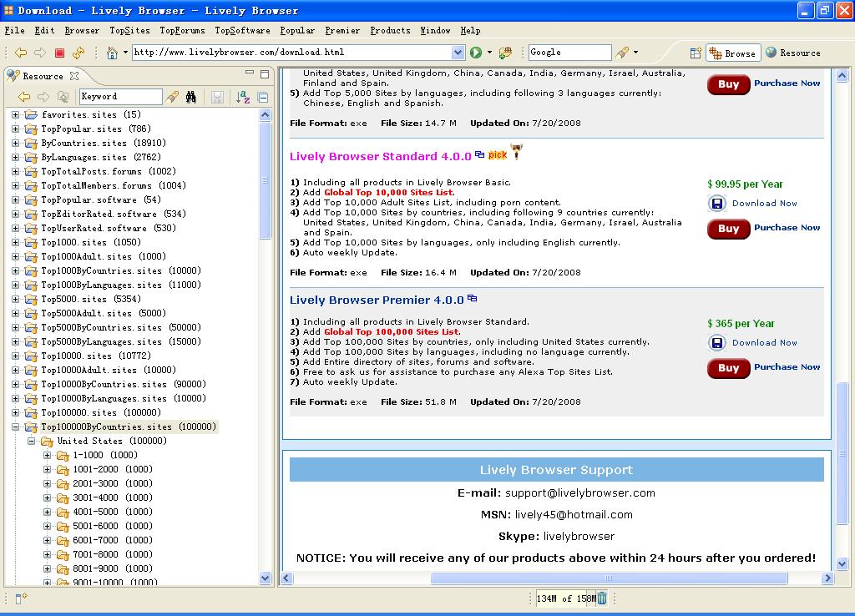Click the binoculars find icon
Image resolution: width=855 pixels, height=616 pixels.
pos(191,97)
